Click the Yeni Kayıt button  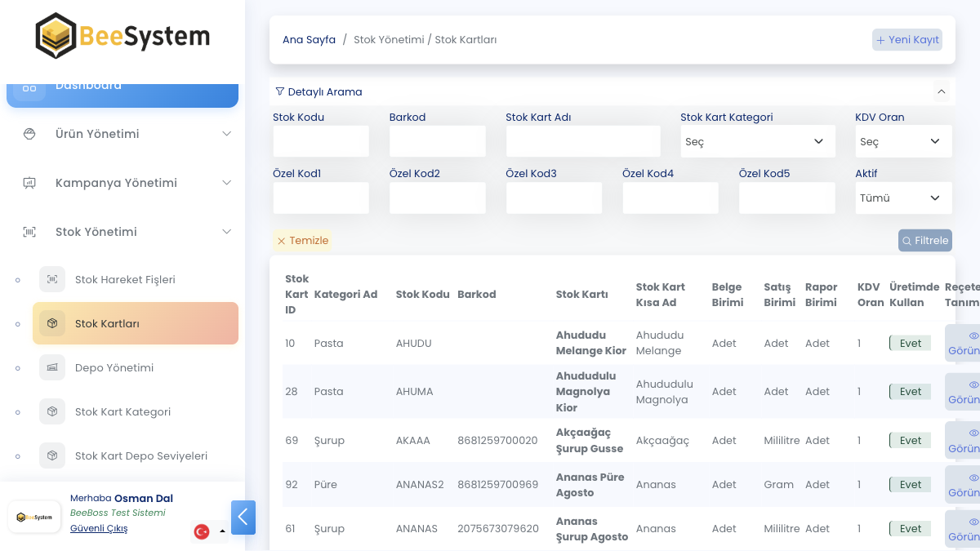pos(907,40)
